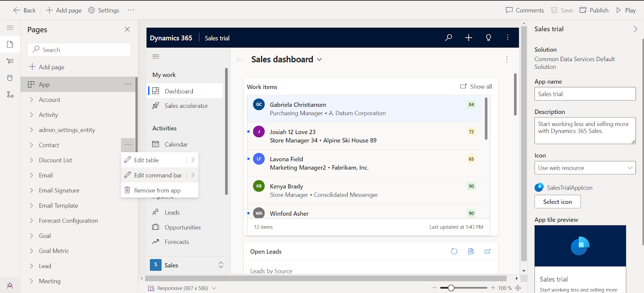Click the bottom icon in left rail
The height and width of the screenshot is (293, 644).
10,285
